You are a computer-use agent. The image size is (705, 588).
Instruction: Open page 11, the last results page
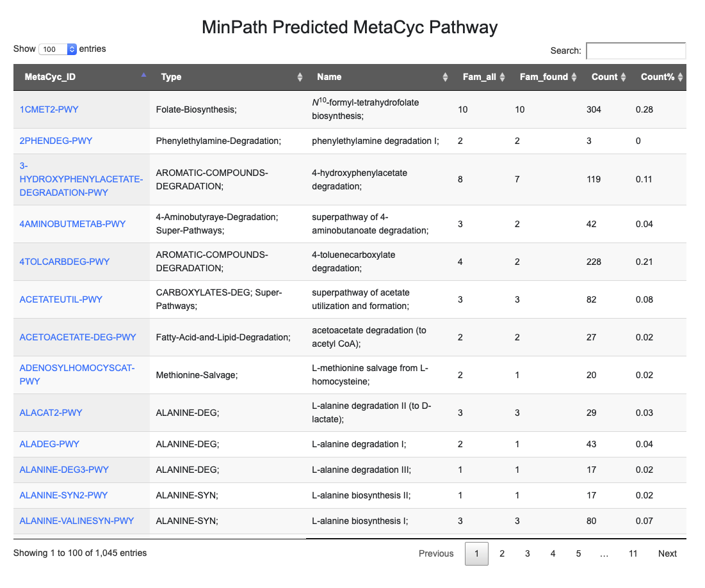pyautogui.click(x=633, y=553)
